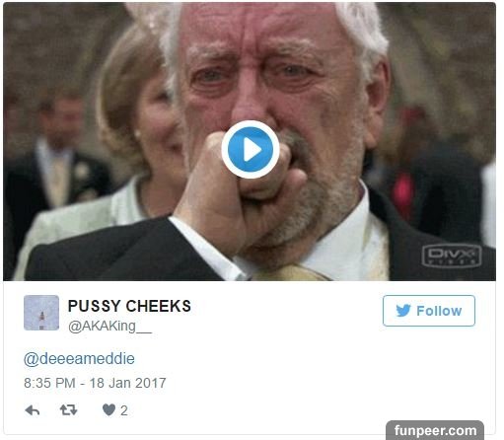Open the tweet author's profile avatar
This screenshot has width=504, height=440.
[x=41, y=313]
